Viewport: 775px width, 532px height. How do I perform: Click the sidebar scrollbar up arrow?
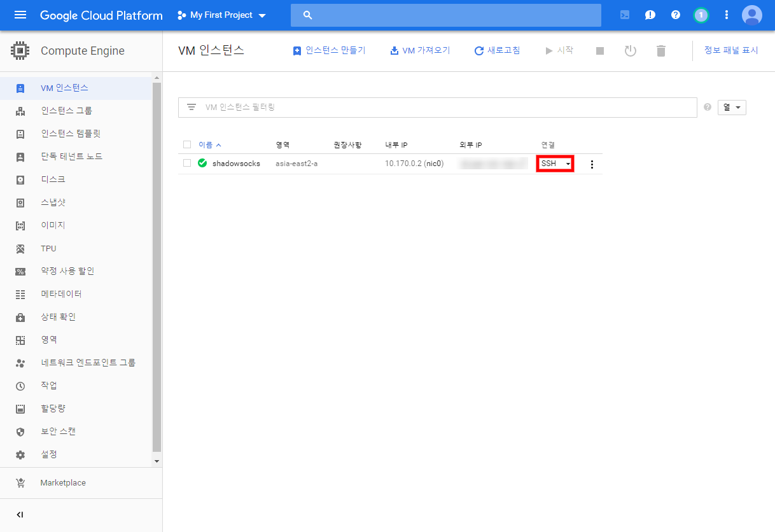click(x=157, y=79)
